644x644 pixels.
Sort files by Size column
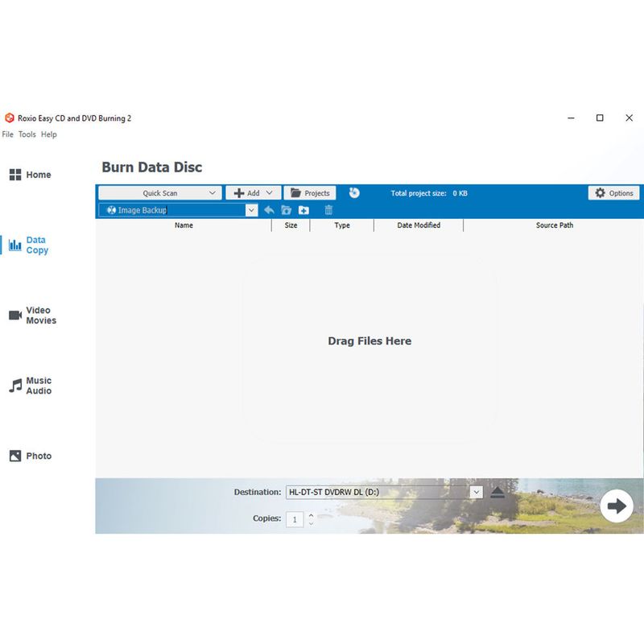pos(291,225)
